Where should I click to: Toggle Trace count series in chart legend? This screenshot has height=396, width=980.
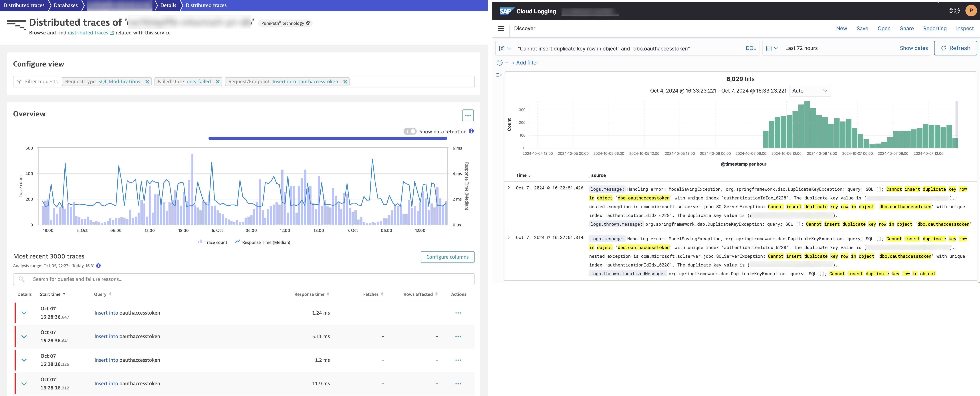[x=212, y=242]
